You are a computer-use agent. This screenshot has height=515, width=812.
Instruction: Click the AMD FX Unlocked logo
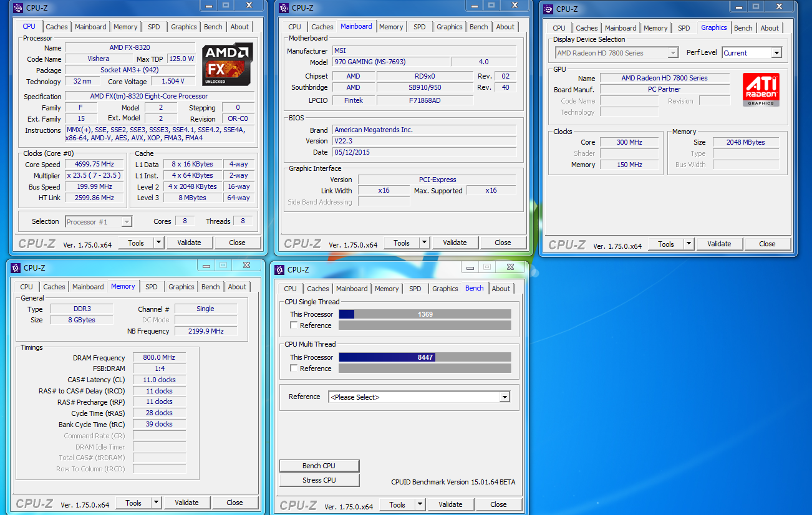tap(228, 64)
